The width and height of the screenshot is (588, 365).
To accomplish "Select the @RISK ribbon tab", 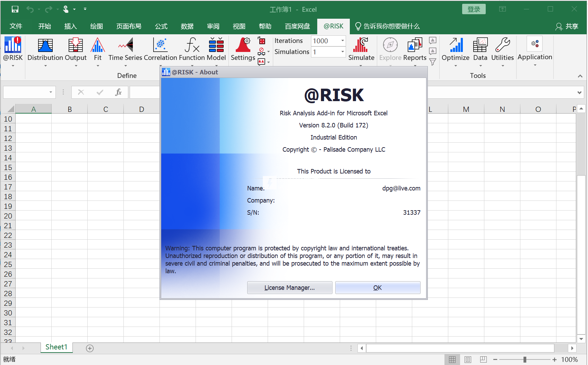I will click(x=334, y=26).
